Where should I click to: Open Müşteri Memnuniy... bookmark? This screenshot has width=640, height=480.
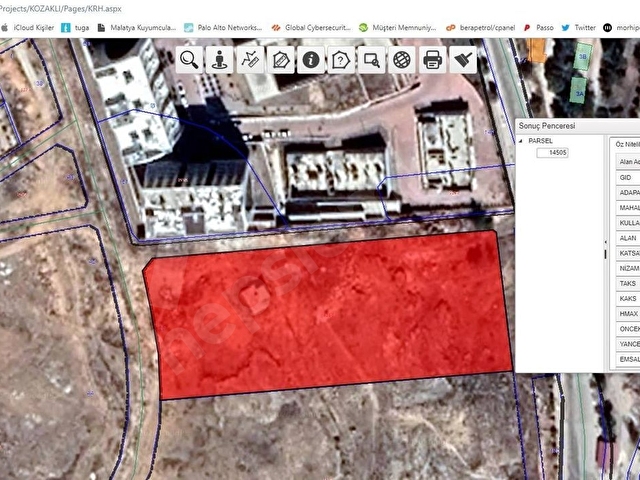point(397,28)
